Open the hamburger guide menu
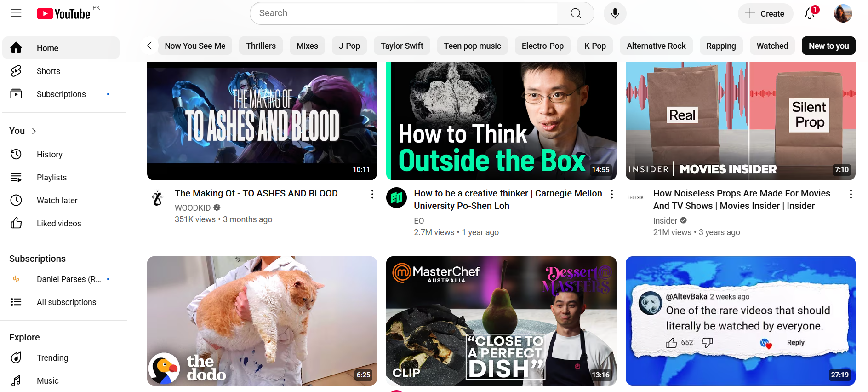 16,13
